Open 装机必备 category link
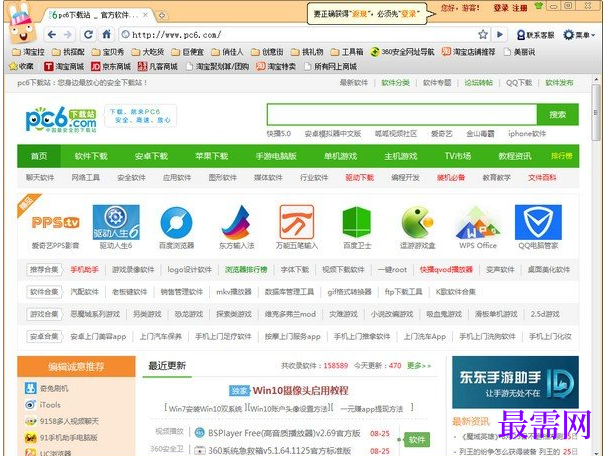The height and width of the screenshot is (456, 610). [x=451, y=178]
